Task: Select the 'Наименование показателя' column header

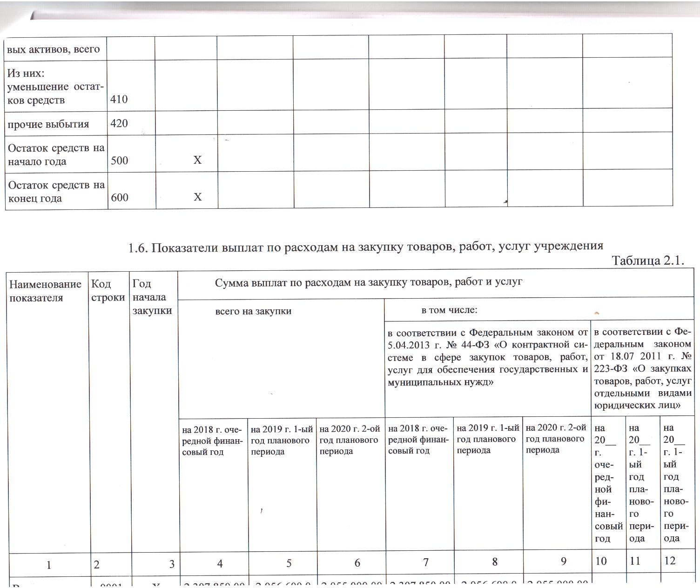Action: point(45,291)
